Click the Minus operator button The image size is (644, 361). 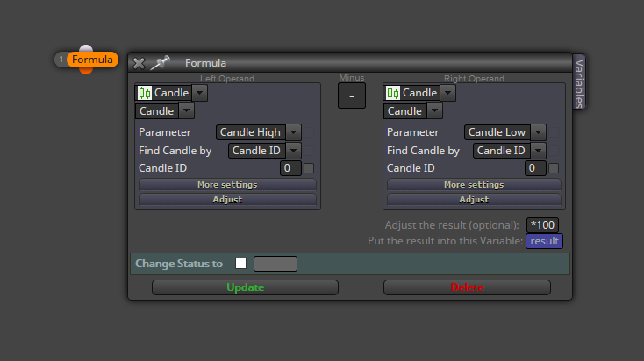(352, 96)
